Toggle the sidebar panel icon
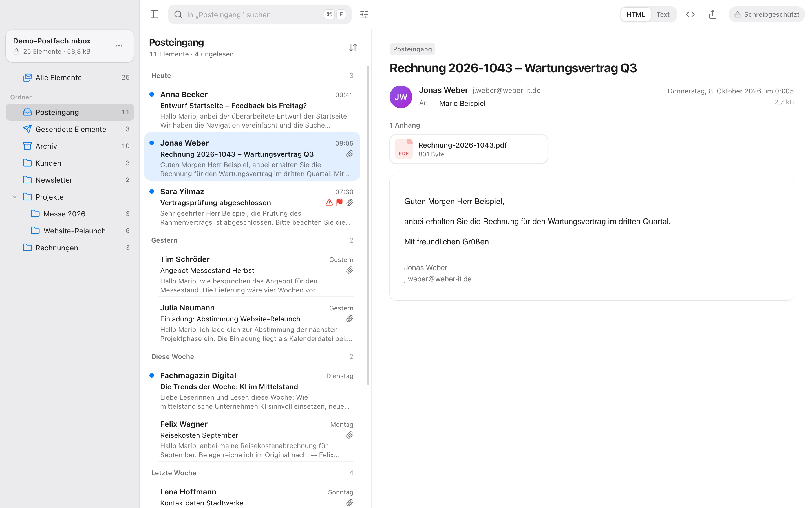 154,14
